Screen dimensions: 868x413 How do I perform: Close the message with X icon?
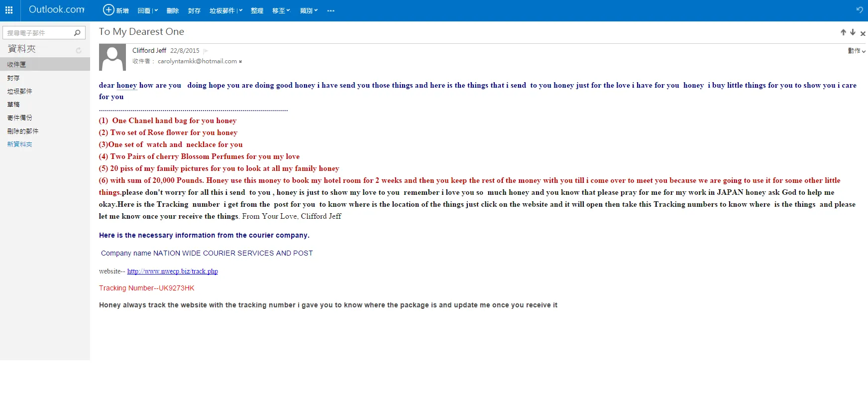pos(863,33)
